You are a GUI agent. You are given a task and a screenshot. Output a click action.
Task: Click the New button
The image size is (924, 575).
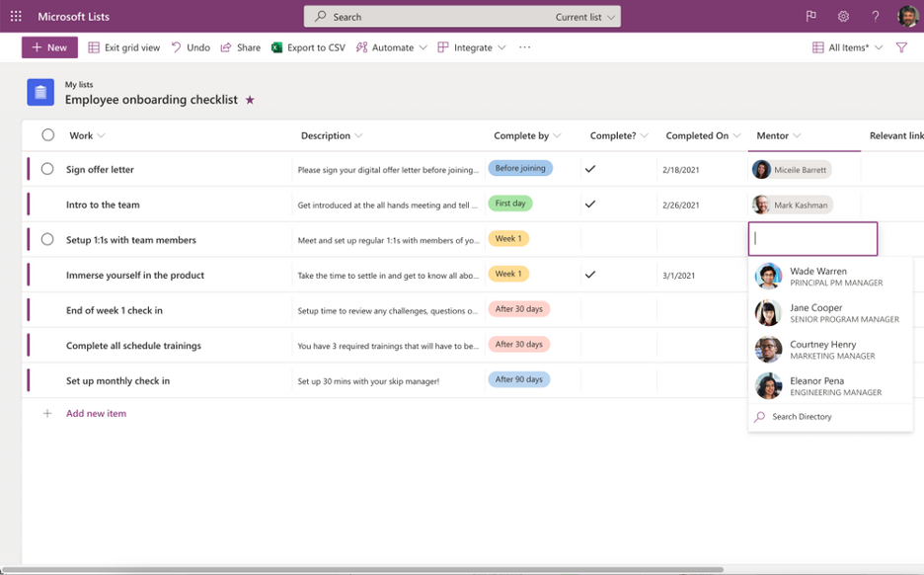point(49,47)
